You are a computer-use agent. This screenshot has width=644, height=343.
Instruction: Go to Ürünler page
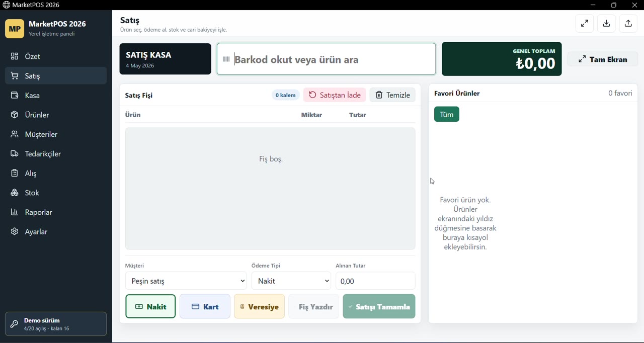coord(56,115)
